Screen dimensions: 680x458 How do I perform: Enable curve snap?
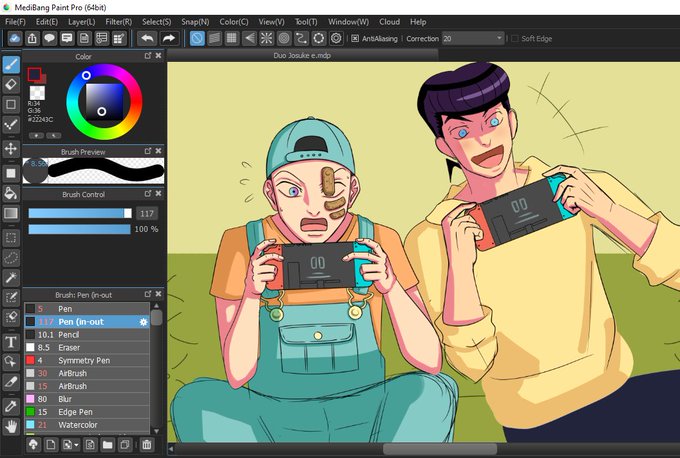301,39
